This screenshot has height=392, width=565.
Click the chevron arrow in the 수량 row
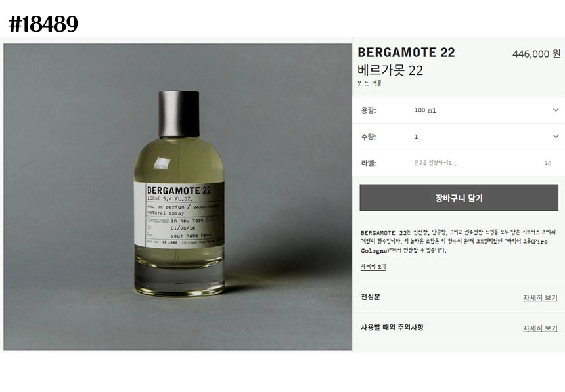pos(556,136)
